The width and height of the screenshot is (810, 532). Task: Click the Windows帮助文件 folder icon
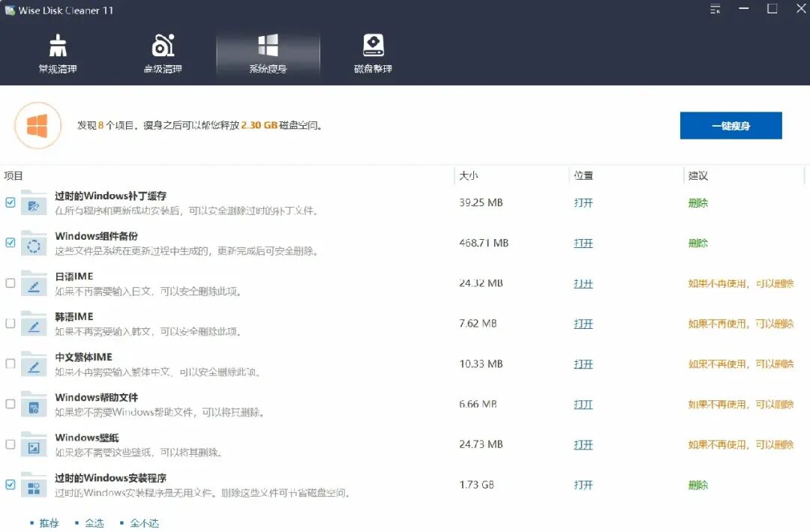[34, 404]
